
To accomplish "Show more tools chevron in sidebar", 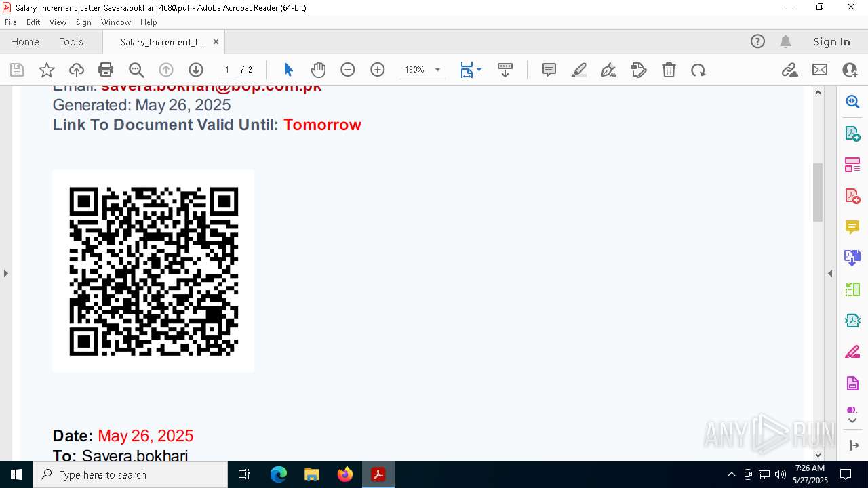I will pyautogui.click(x=852, y=421).
